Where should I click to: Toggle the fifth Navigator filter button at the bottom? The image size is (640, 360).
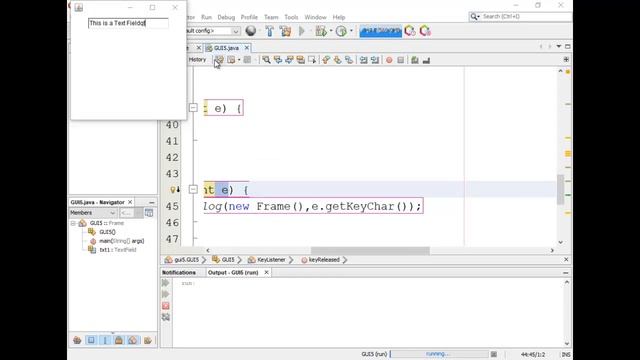(133, 340)
